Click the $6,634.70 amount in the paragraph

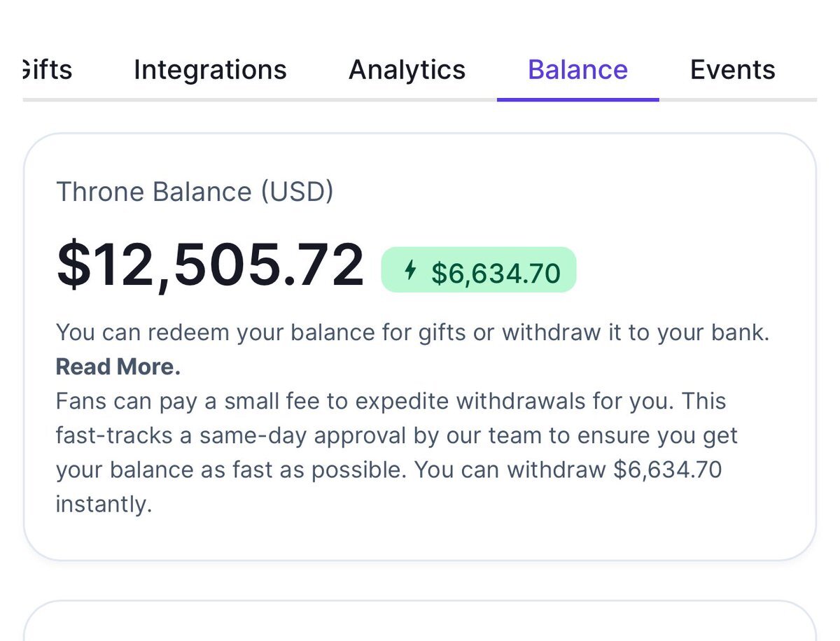point(667,469)
